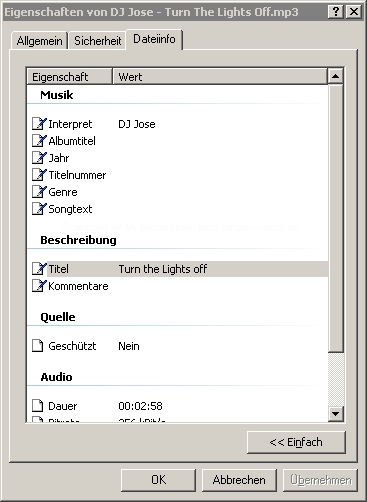The image size is (367, 502).
Task: Click the Abbrechen button
Action: (239, 480)
